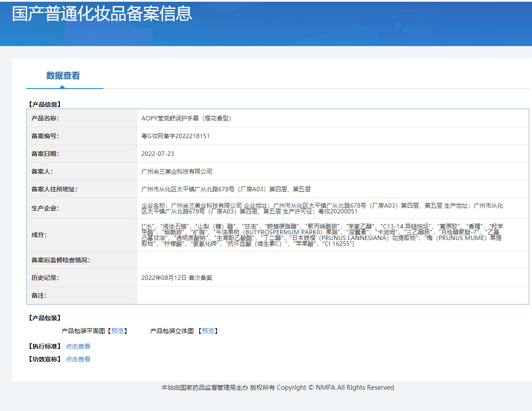The image size is (532, 411).
Task: Click the 生产企业 row label
Action: click(45, 208)
